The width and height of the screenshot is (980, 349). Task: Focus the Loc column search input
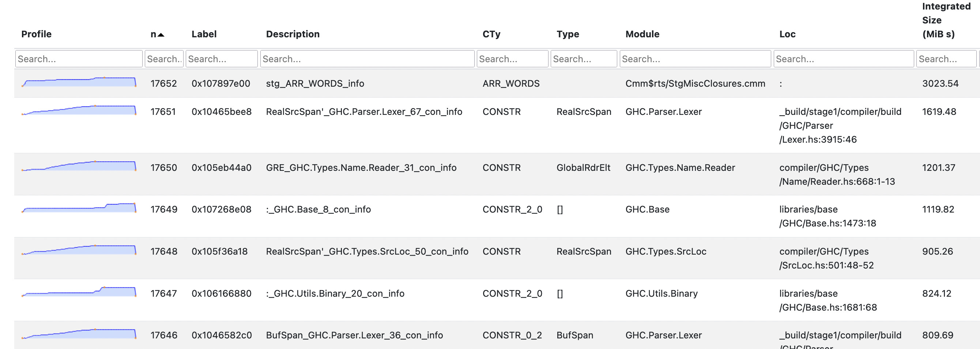(843, 59)
